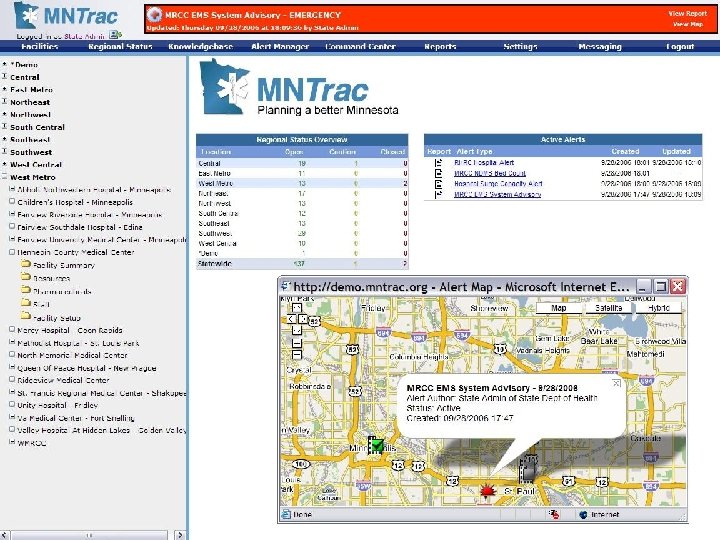Open the Reports menu
720x540 pixels.
point(440,46)
